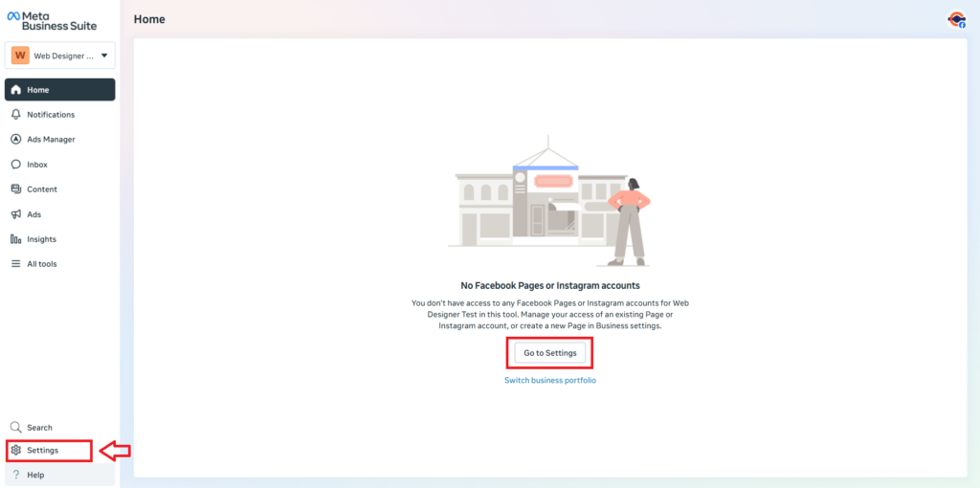Viewport: 980px width, 488px height.
Task: Click the Ads megaphone icon
Action: coord(17,214)
